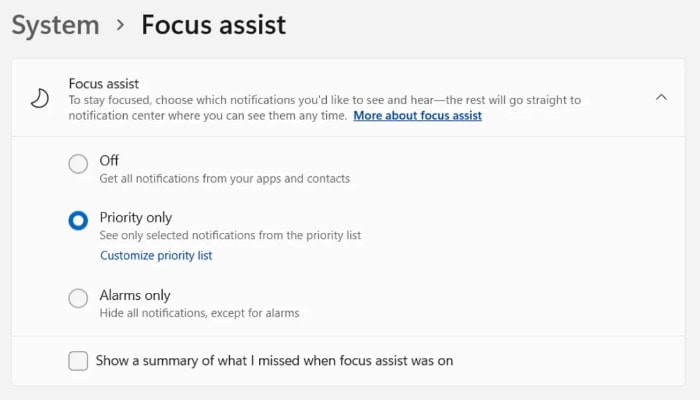
Task: Open Customize priority list link
Action: click(x=156, y=255)
